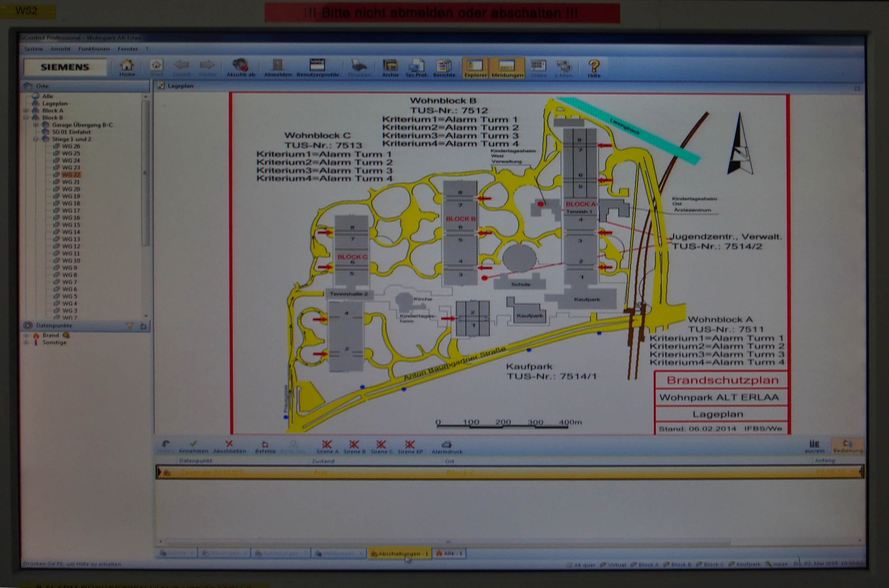Click the Alarmdruck printer icon

pos(446,445)
